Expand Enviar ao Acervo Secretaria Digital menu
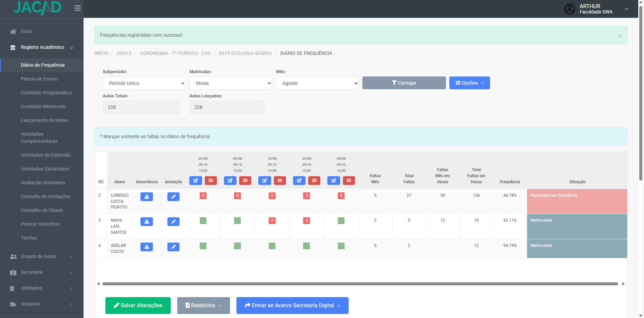644x318 pixels. [x=292, y=306]
